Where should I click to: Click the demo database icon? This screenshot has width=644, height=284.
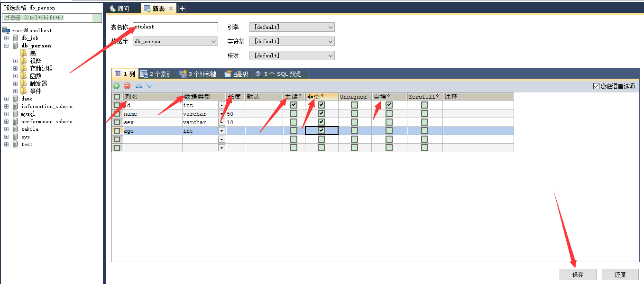[x=16, y=99]
